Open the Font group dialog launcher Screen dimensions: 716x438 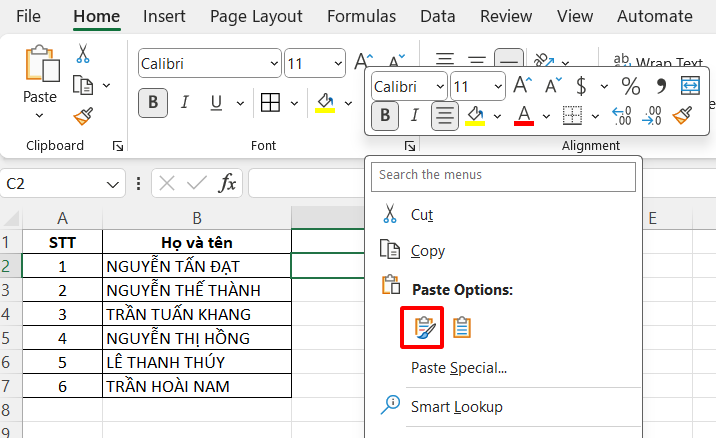(x=410, y=146)
